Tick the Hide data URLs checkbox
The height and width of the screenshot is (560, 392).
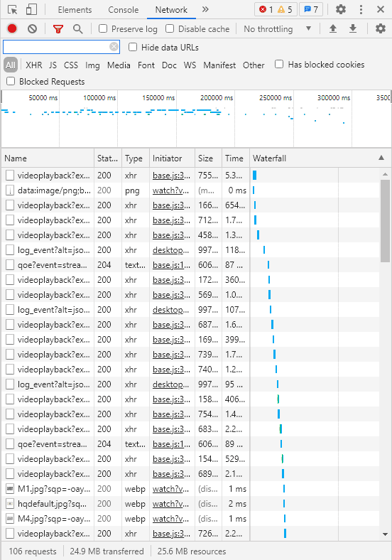coord(133,47)
